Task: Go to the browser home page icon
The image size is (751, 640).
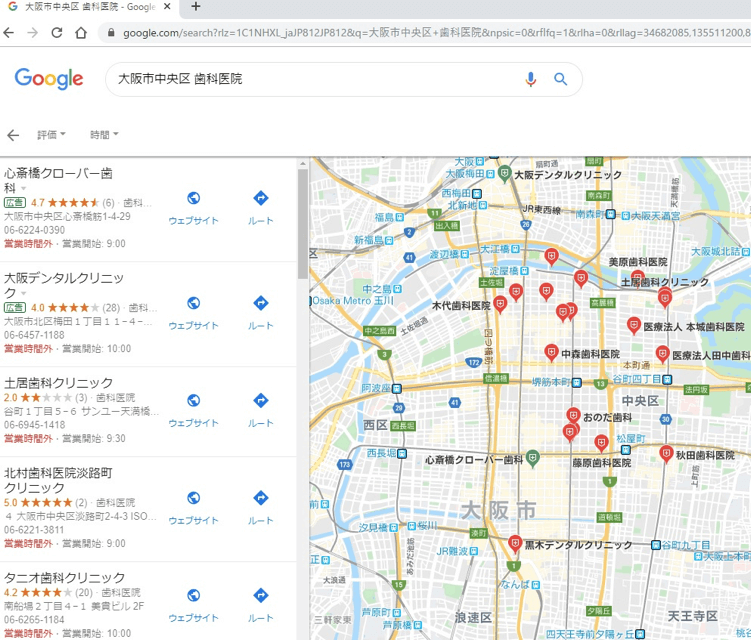Action: [81, 33]
